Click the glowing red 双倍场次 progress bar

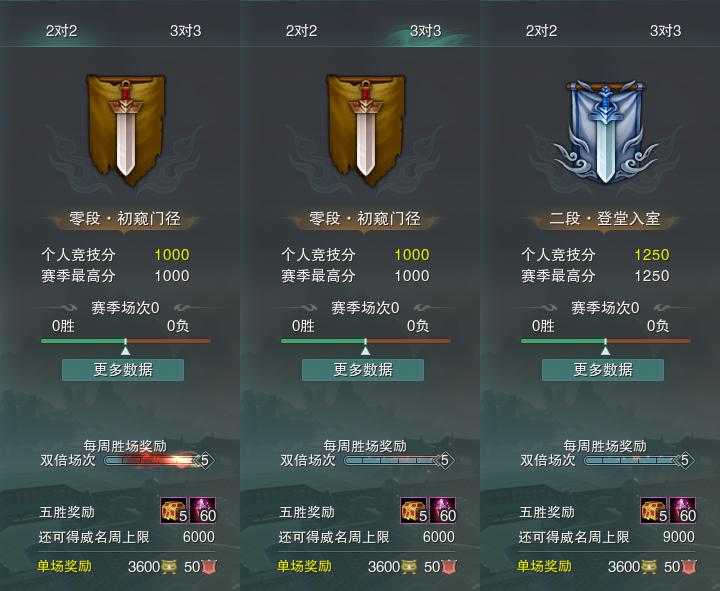pyautogui.click(x=159, y=460)
